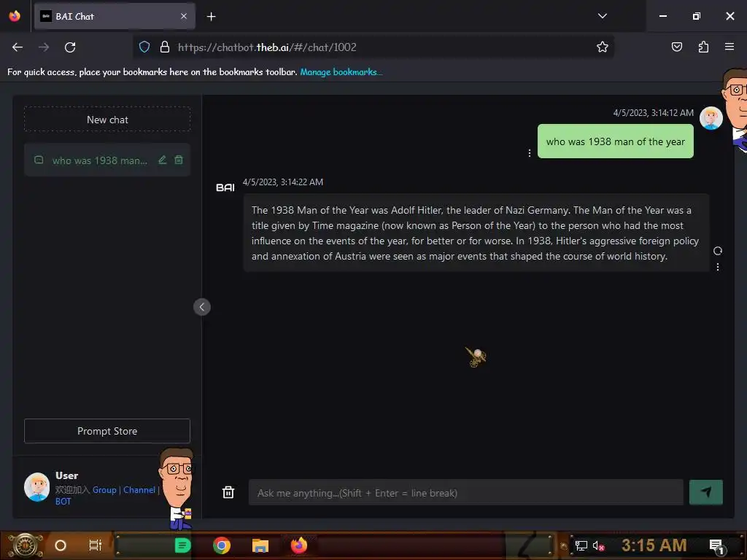Open the Start menu
Screen dimensions: 747x560
tap(26, 545)
